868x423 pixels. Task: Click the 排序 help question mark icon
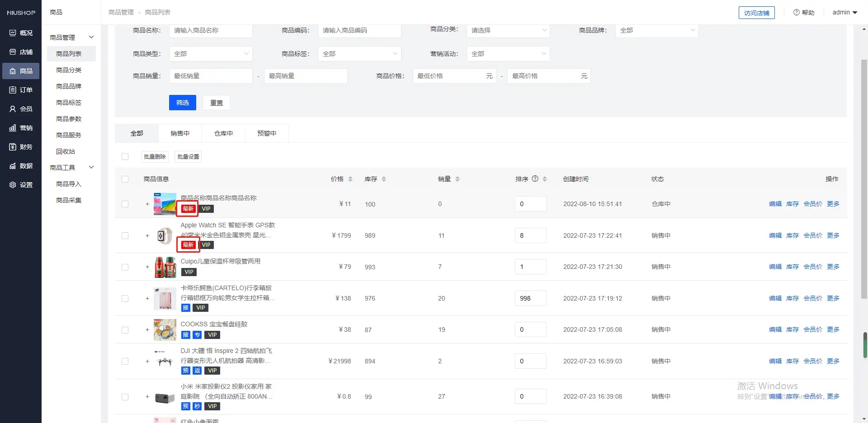point(535,179)
